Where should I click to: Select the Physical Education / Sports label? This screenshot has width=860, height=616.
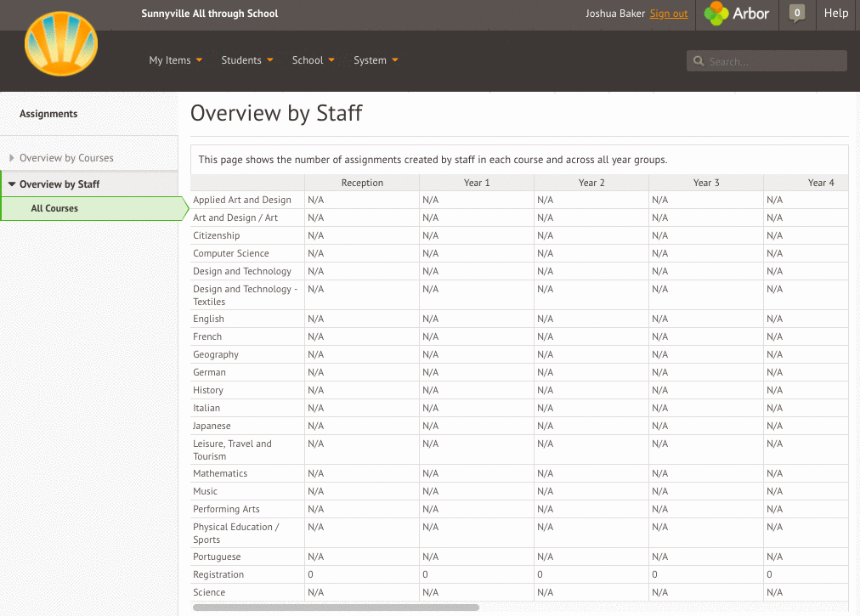tap(236, 534)
